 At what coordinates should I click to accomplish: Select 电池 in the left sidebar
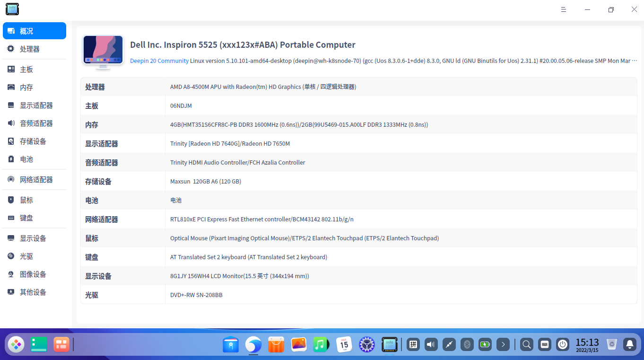pos(35,159)
